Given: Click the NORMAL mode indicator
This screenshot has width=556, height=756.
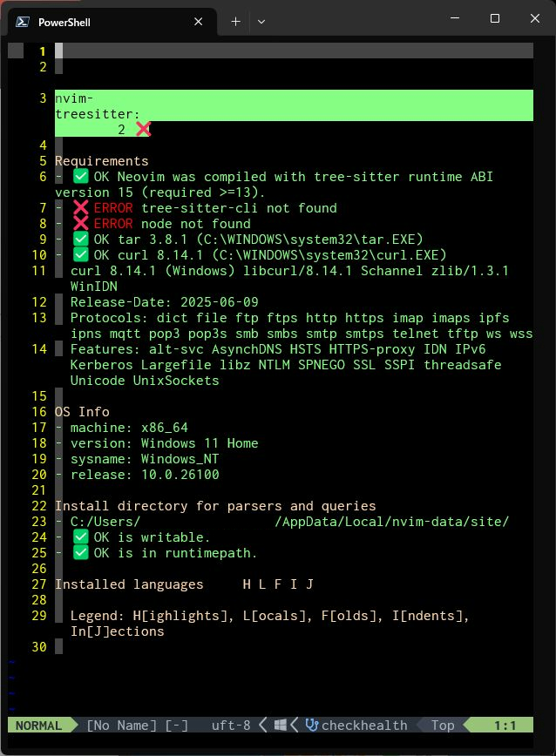Looking at the screenshot, I should coord(39,725).
